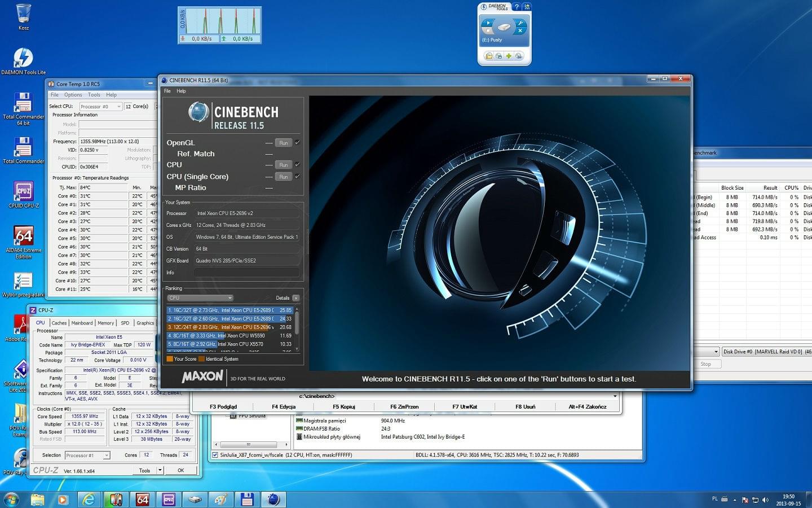Switch to CPU-Z Mainboard tab
Viewport: 812px width, 508px height.
pyautogui.click(x=82, y=323)
